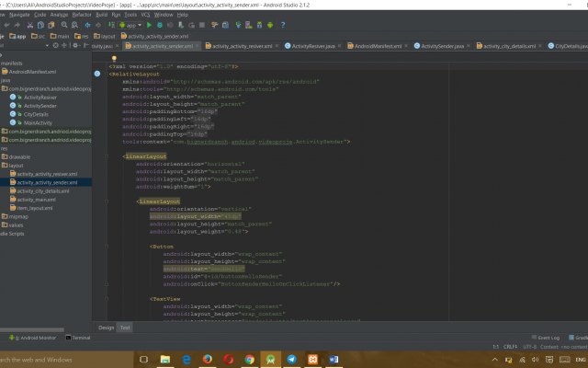Switch to the Design editor view tab
Viewport: 588px width, 368px height.
coord(107,328)
